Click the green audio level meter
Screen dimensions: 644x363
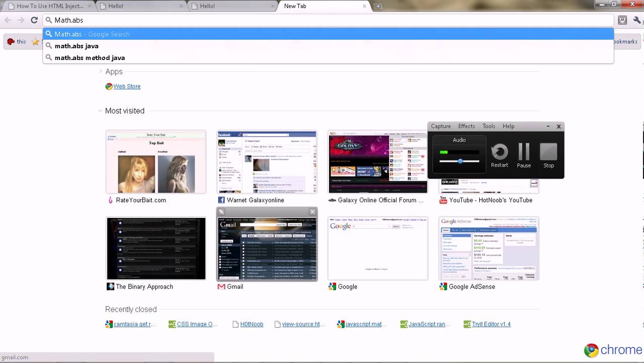[x=460, y=152]
